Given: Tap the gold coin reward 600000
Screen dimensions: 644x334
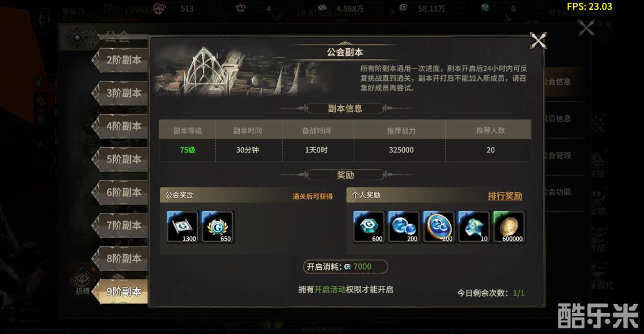Looking at the screenshot, I should pyautogui.click(x=509, y=227).
